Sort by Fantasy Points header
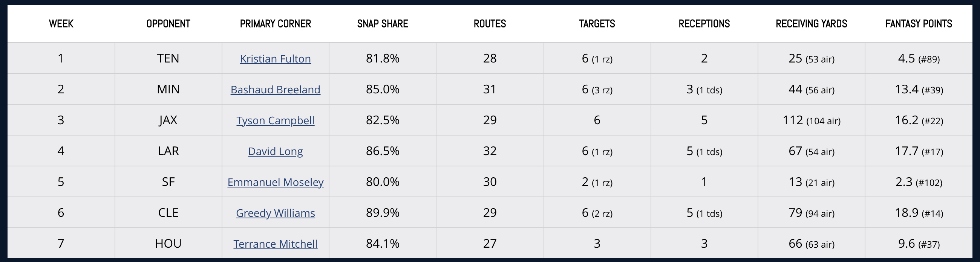This screenshot has height=262, width=980. (x=918, y=24)
